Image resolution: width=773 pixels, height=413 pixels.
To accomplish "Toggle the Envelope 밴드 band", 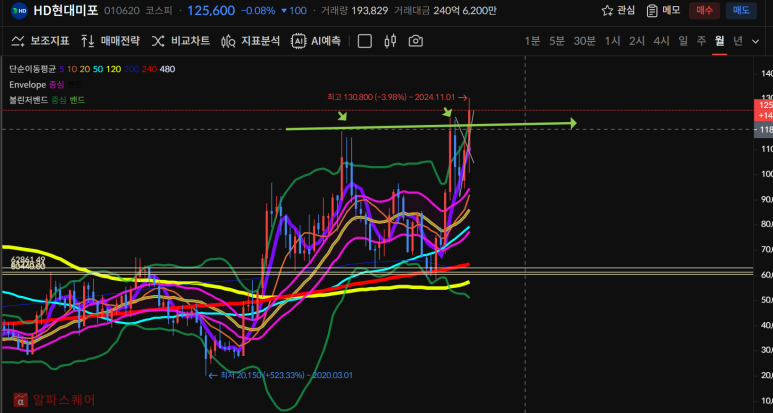I will click(x=74, y=85).
